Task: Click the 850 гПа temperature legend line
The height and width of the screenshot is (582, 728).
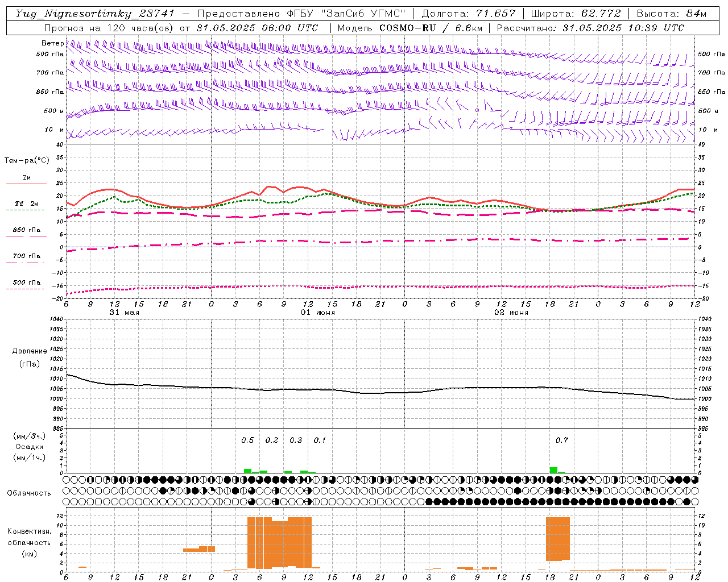Action: click(26, 235)
